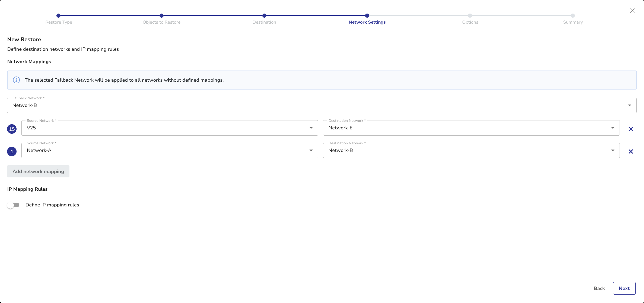Click the Next button
The height and width of the screenshot is (303, 644).
click(x=624, y=288)
